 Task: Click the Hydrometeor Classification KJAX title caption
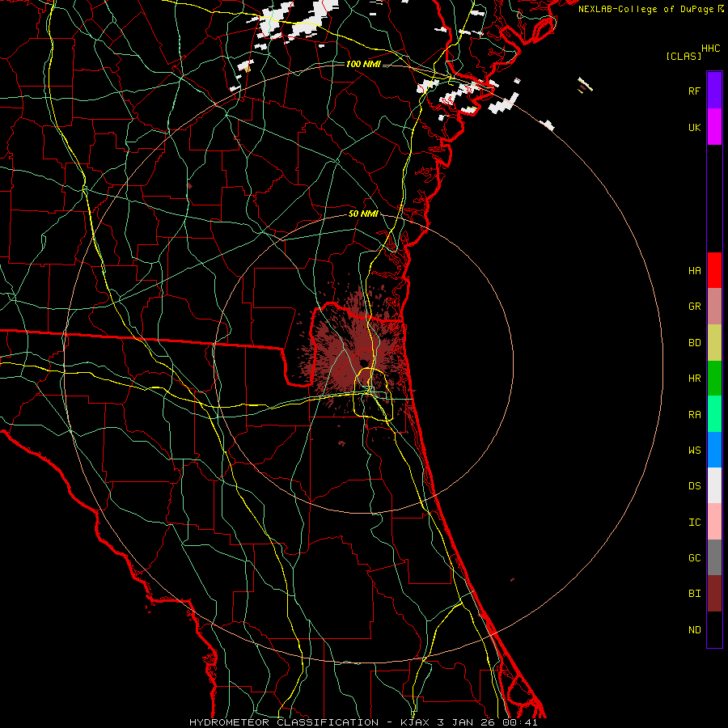click(x=363, y=722)
